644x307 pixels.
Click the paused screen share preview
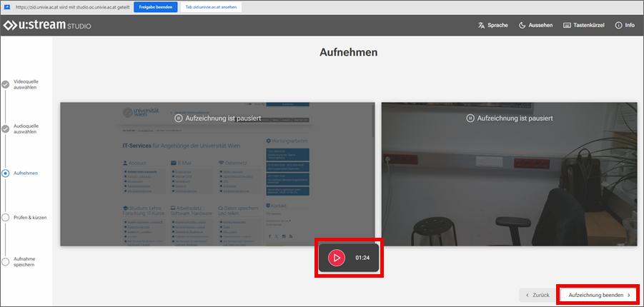click(x=217, y=174)
